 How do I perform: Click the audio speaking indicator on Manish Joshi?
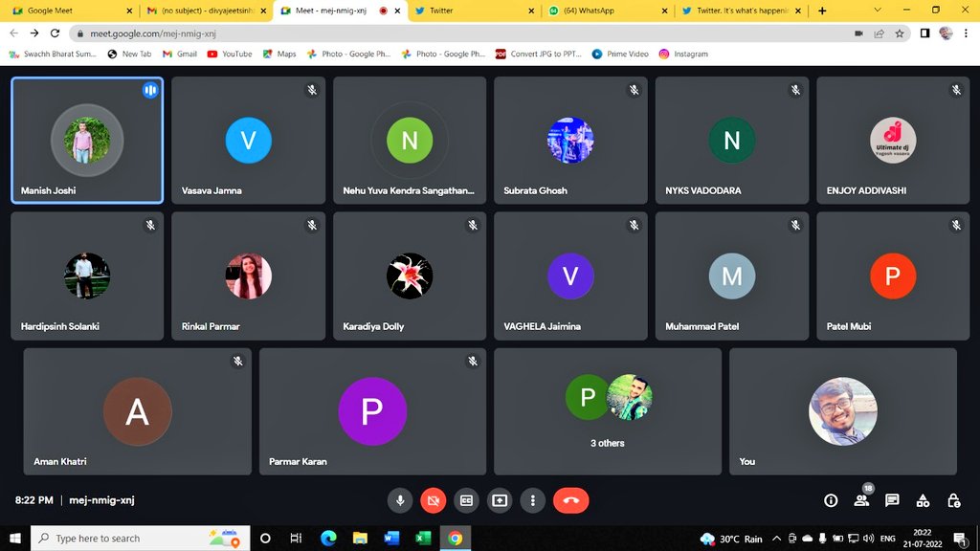[150, 90]
